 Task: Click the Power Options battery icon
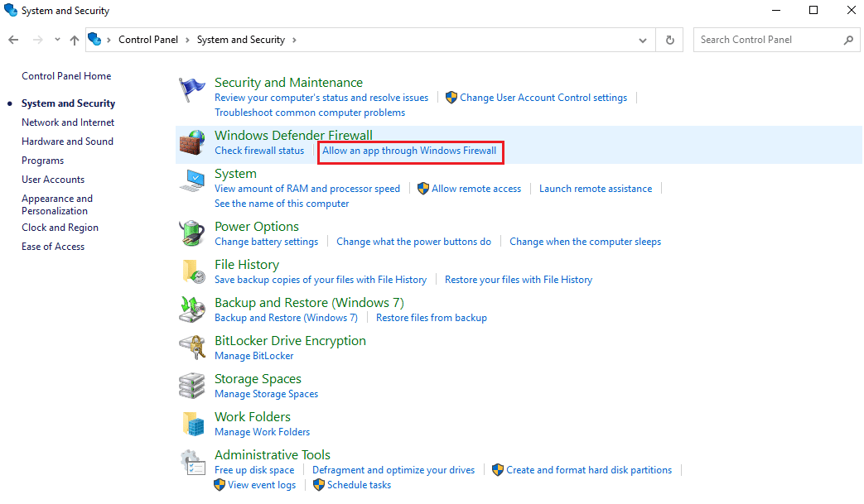tap(191, 233)
